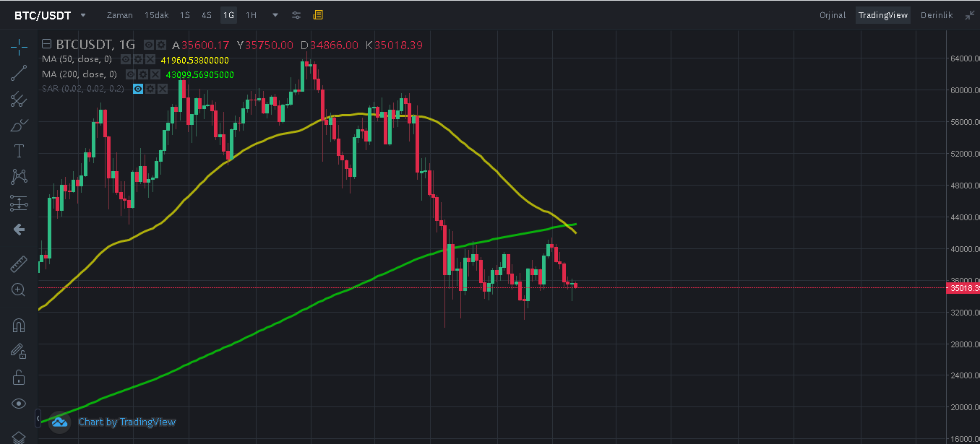The width and height of the screenshot is (980, 444).
Task: Open the measure ruler tool
Action: (x=19, y=264)
